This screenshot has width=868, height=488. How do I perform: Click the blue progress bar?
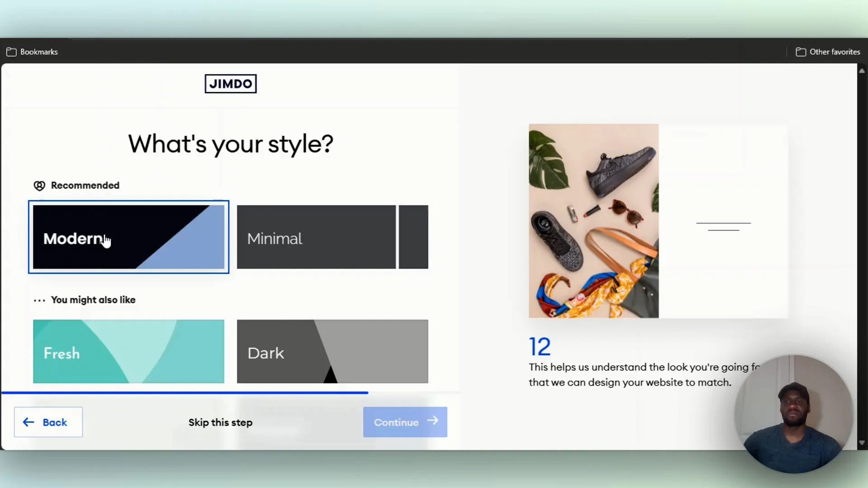pos(184,393)
